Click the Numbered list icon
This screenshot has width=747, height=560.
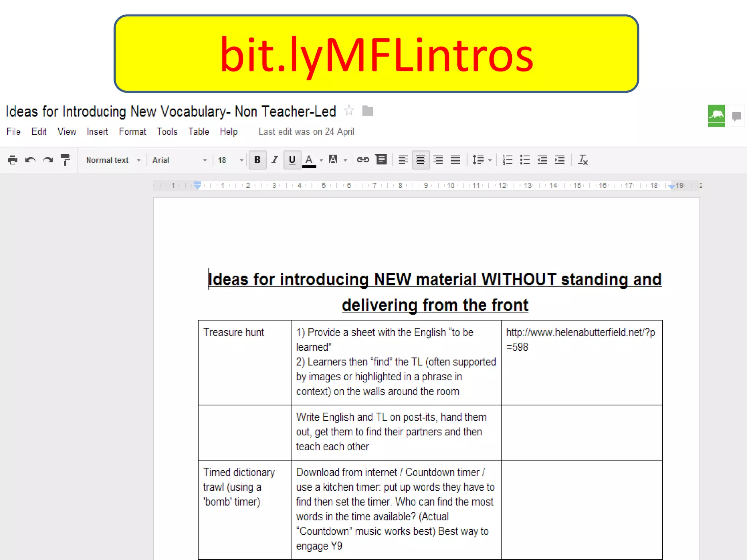pyautogui.click(x=507, y=160)
